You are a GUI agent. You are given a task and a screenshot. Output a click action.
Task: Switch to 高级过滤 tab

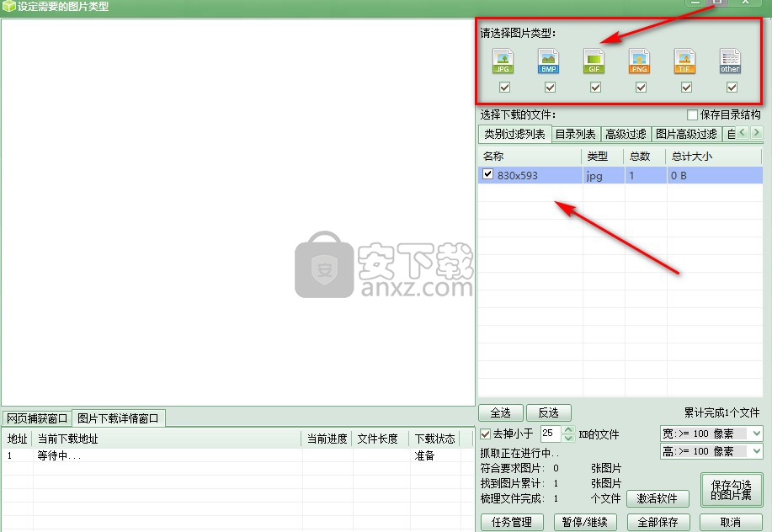pyautogui.click(x=626, y=134)
